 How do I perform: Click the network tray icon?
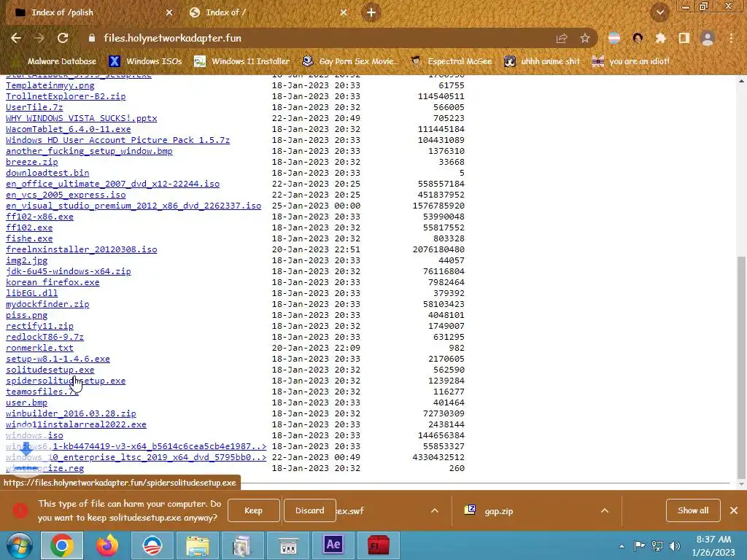coord(657,546)
